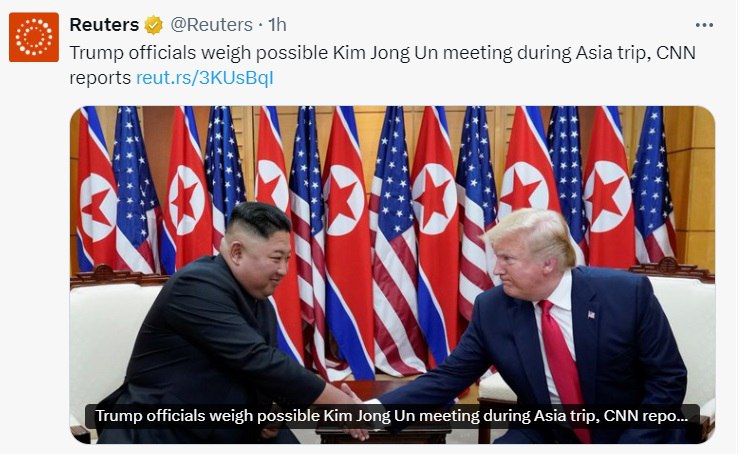Open the @Reuters handle profile link
The height and width of the screenshot is (454, 749).
(x=212, y=25)
